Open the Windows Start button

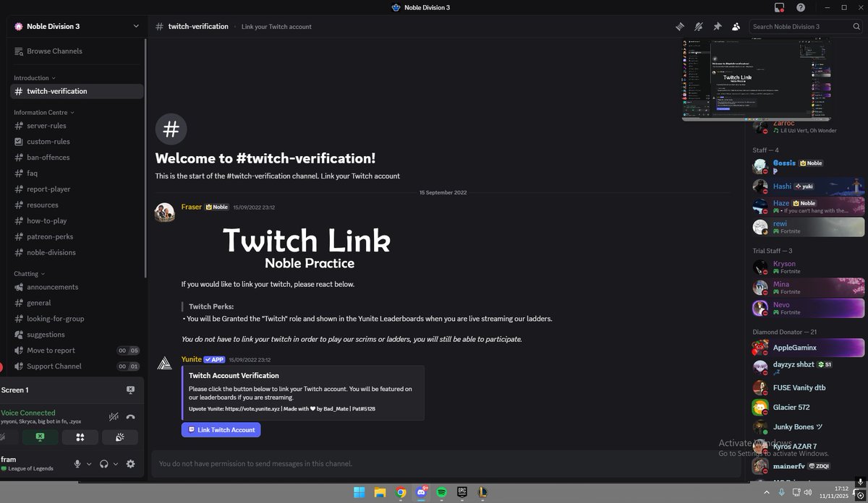(x=359, y=492)
